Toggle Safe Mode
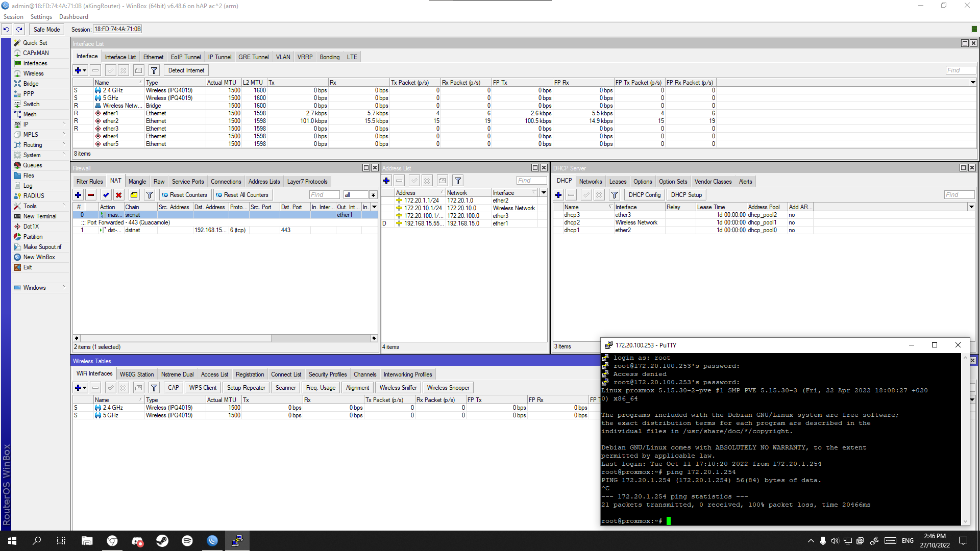 tap(46, 29)
